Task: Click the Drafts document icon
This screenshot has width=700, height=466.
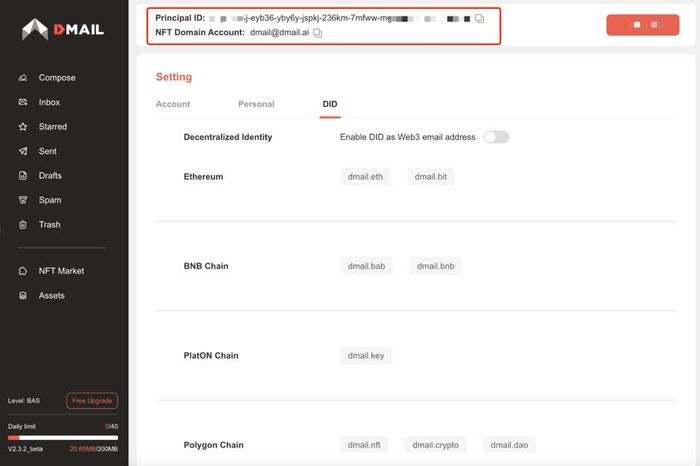Action: [x=23, y=176]
